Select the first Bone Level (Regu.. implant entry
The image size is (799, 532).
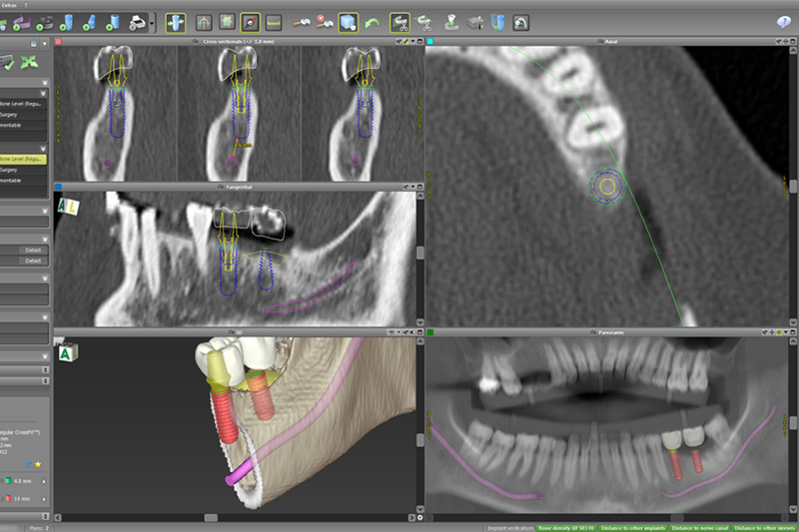(23, 104)
